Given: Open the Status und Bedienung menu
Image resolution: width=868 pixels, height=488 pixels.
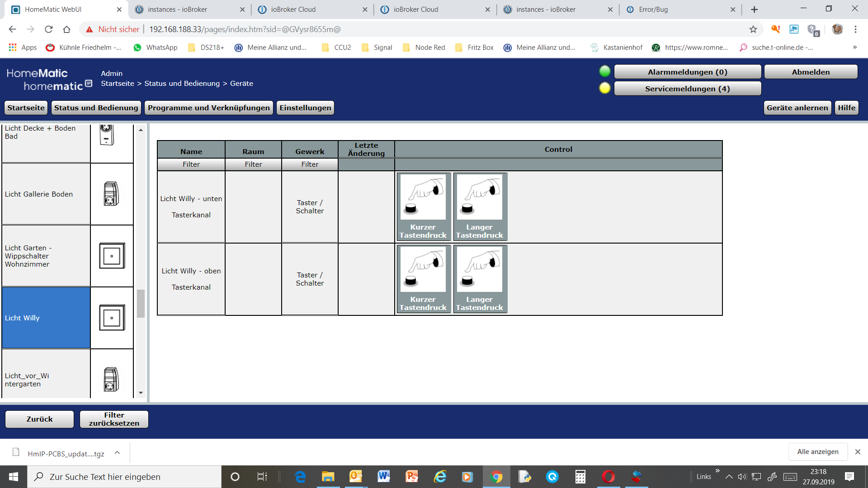Looking at the screenshot, I should click(x=96, y=108).
